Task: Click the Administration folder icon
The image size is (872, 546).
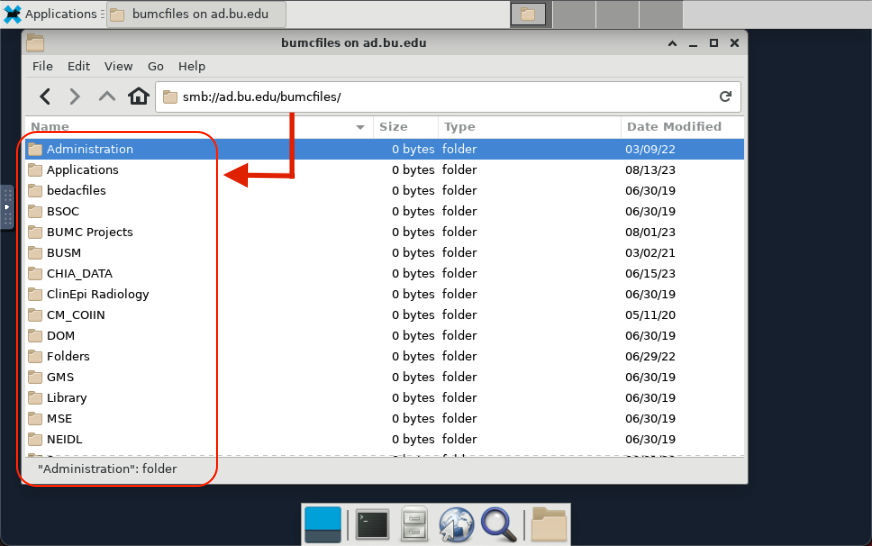Action: point(35,149)
